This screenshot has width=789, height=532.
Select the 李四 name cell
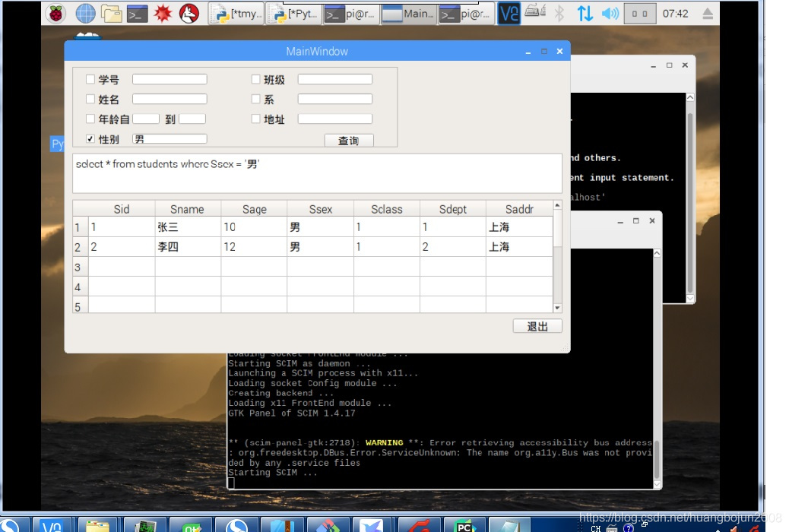pyautogui.click(x=188, y=247)
